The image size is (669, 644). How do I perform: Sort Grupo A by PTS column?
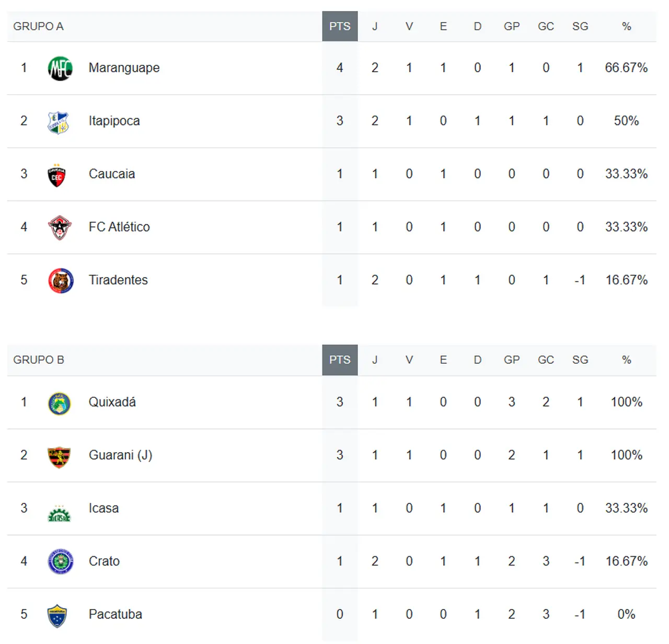[340, 26]
